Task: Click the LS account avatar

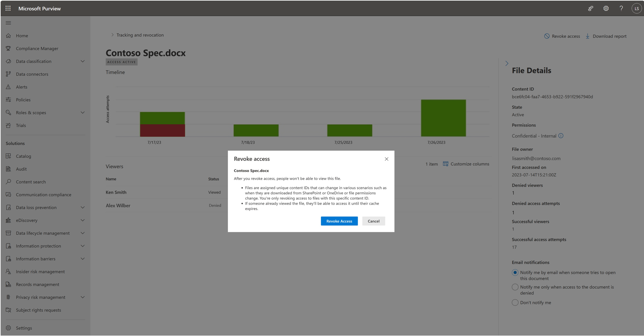Action: [636, 8]
